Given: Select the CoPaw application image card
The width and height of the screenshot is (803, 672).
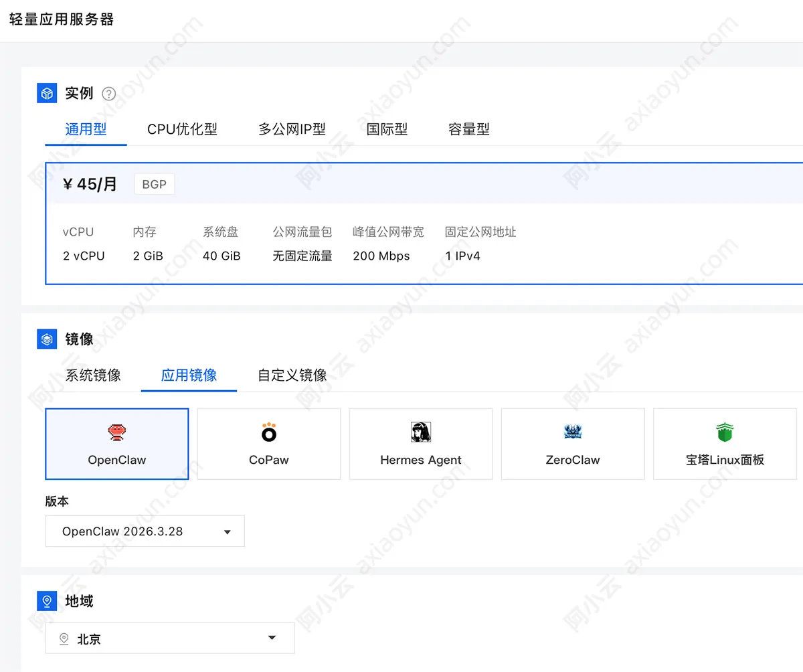Looking at the screenshot, I should click(268, 444).
